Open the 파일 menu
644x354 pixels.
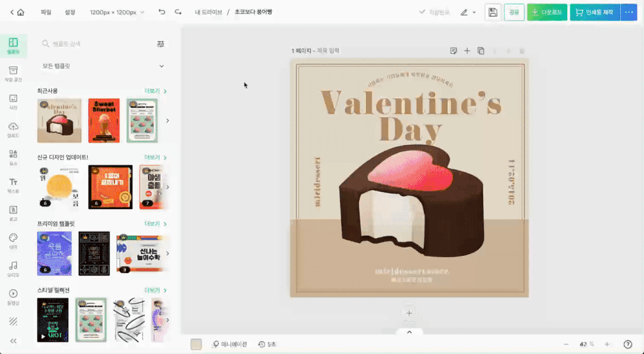(46, 12)
